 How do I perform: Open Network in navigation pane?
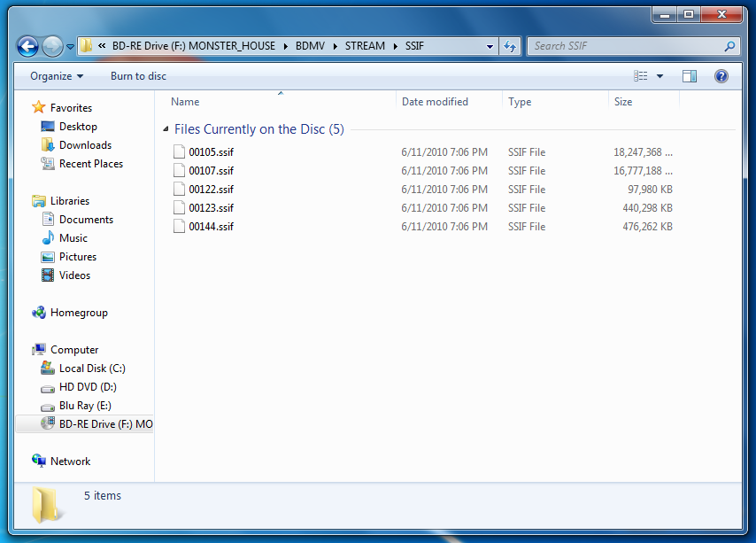point(71,462)
